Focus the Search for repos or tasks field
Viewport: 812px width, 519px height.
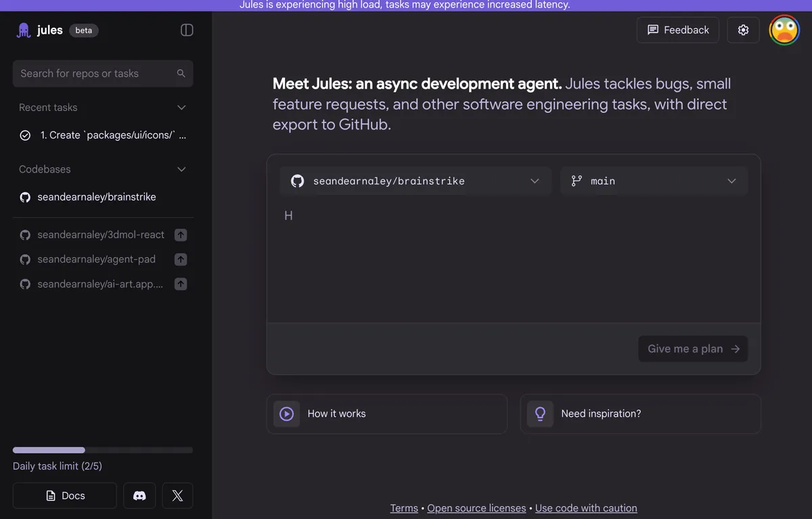point(95,73)
